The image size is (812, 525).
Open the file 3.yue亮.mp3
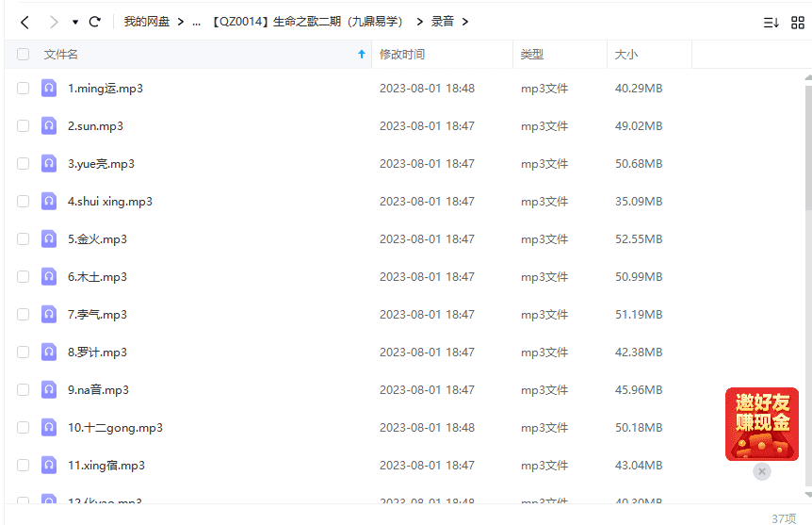101,164
